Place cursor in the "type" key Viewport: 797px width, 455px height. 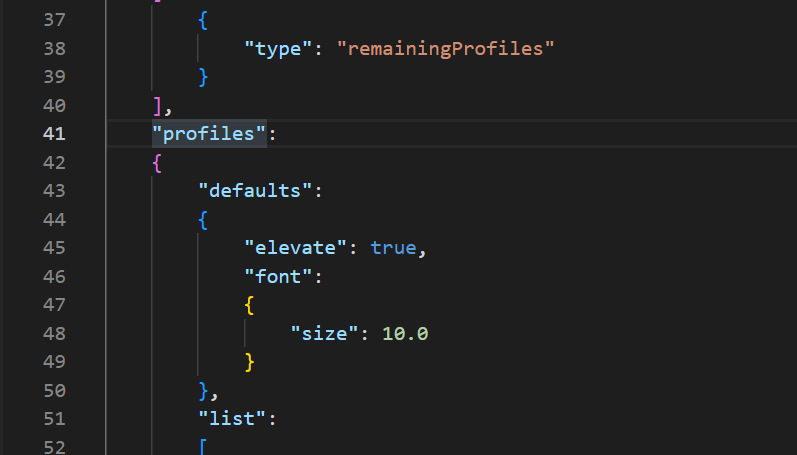coord(278,49)
